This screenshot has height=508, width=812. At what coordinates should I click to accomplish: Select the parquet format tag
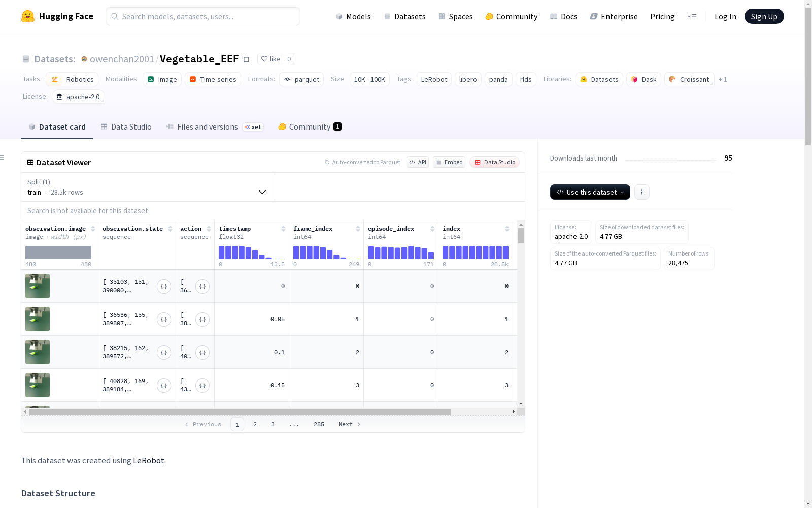tap(301, 79)
